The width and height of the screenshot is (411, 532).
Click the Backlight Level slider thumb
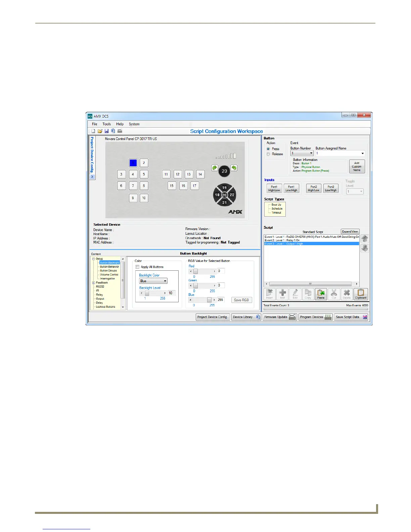pyautogui.click(x=147, y=293)
